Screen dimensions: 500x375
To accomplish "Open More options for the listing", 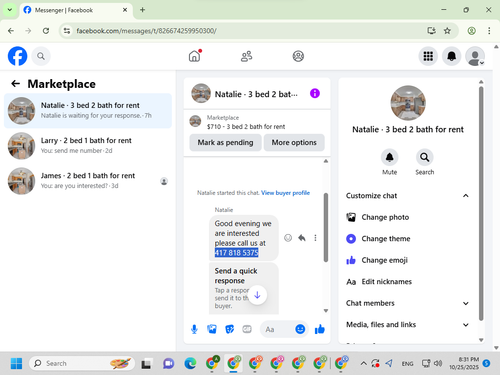I will click(x=294, y=143).
